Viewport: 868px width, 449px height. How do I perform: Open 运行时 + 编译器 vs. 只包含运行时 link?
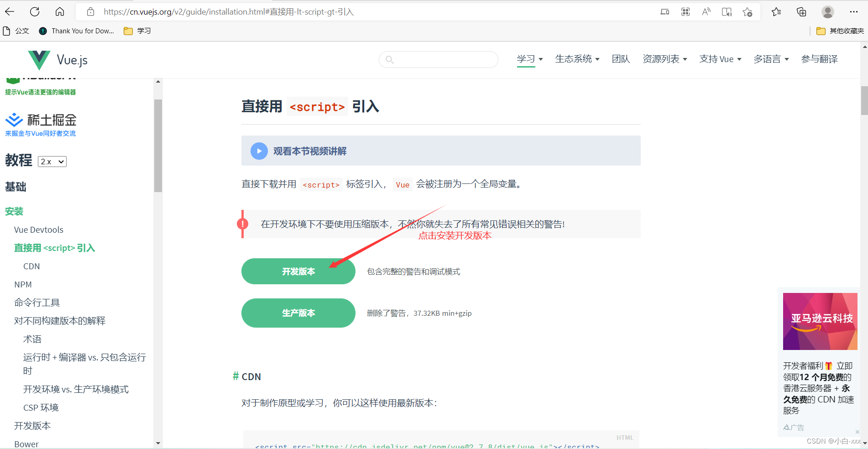(x=84, y=364)
